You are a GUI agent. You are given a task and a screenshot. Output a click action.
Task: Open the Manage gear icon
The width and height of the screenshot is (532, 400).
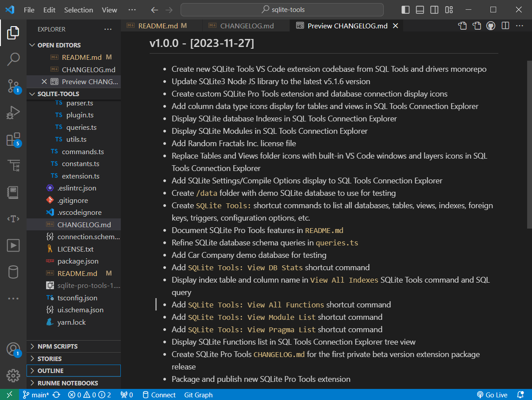point(13,375)
